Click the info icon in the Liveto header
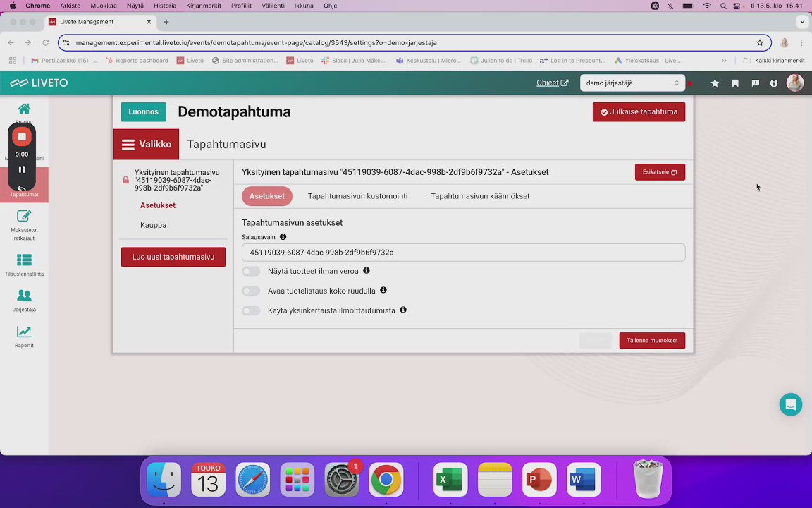 click(774, 83)
